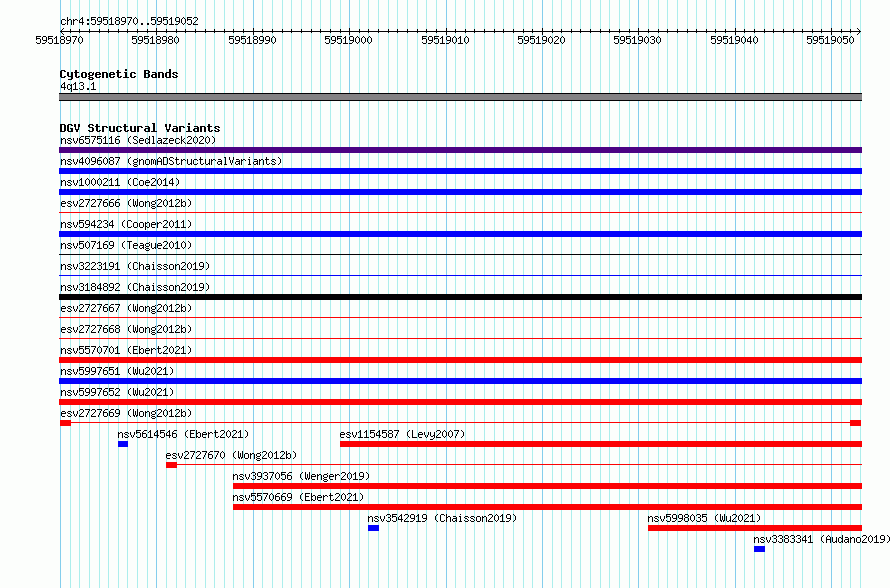This screenshot has height=588, width=890.
Task: Click ruler position 59519030
Action: (637, 40)
